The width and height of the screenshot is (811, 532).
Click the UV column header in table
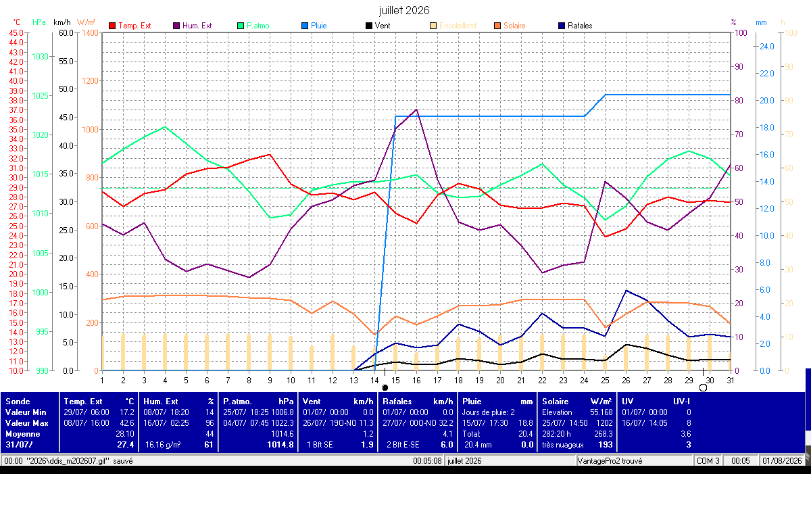coord(627,401)
